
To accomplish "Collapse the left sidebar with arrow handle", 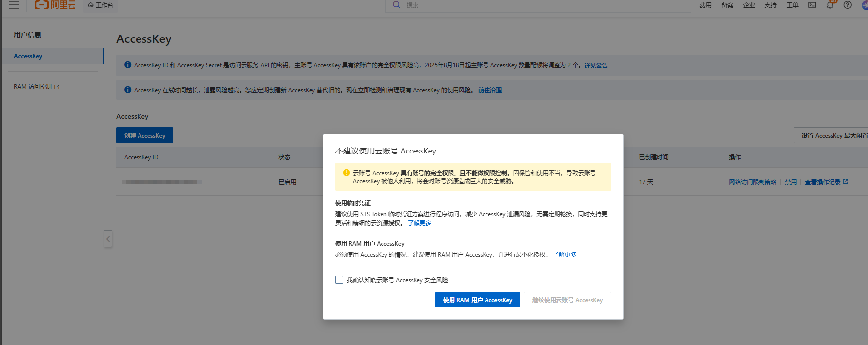I will coord(108,239).
